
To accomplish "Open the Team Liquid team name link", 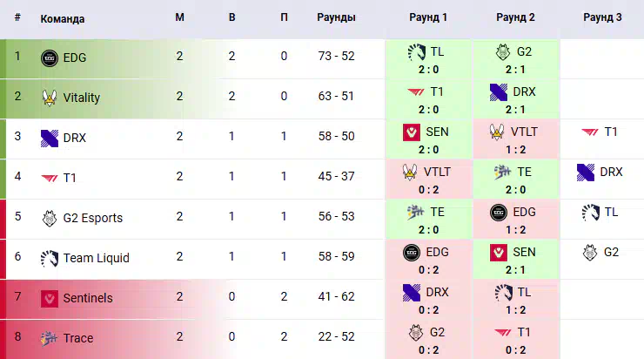I will coord(96,258).
